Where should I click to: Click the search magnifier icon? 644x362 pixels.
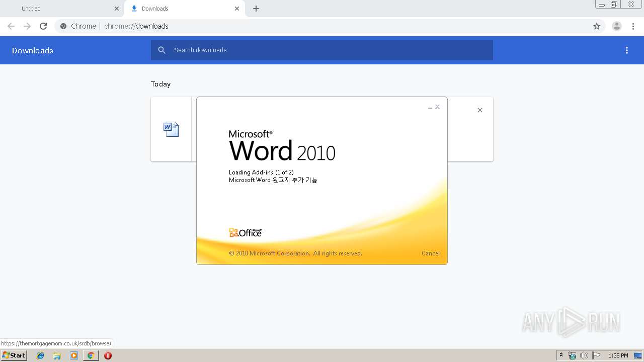click(162, 50)
